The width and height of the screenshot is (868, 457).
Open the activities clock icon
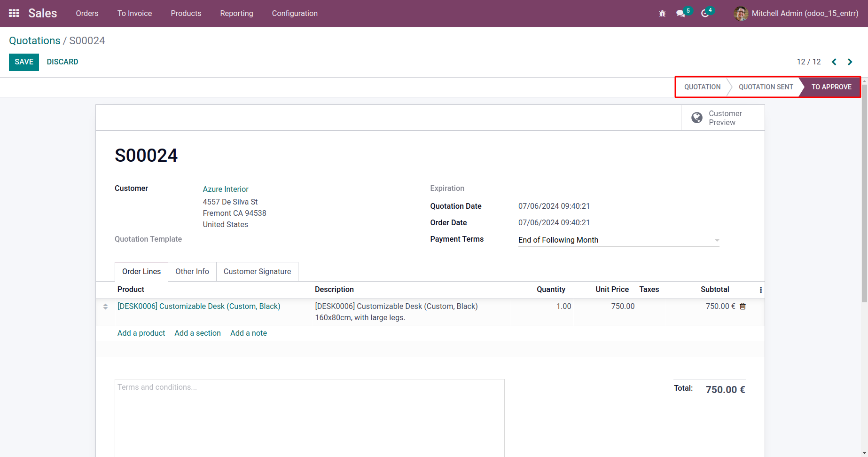pos(705,14)
